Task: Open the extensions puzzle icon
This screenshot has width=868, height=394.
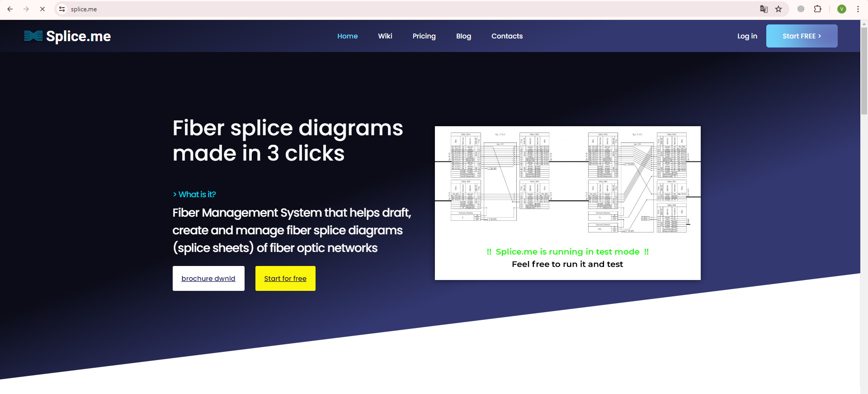Action: [x=817, y=9]
